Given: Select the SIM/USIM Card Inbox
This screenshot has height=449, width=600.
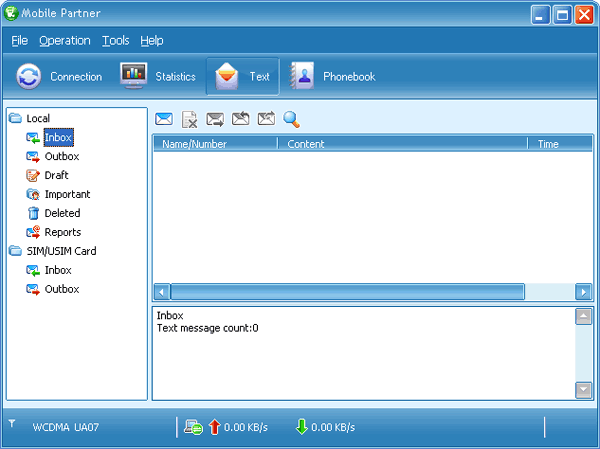Looking at the screenshot, I should tap(58, 270).
